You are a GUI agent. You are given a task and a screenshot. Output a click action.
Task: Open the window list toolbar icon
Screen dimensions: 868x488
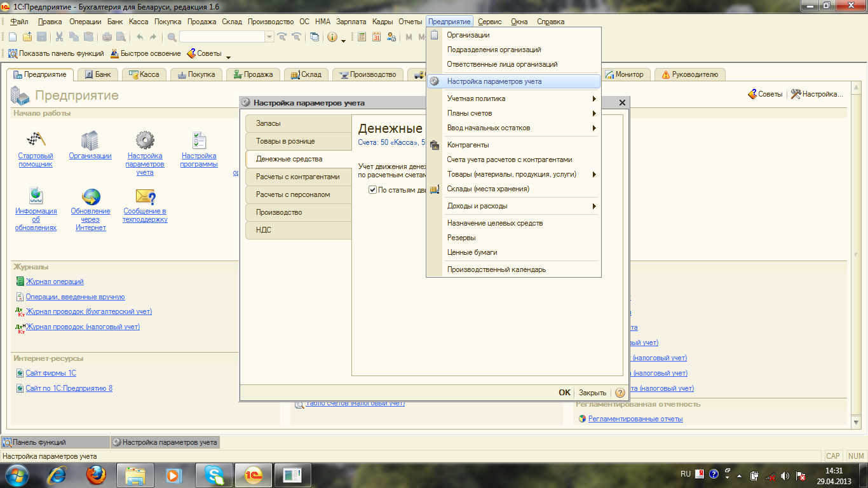315,37
